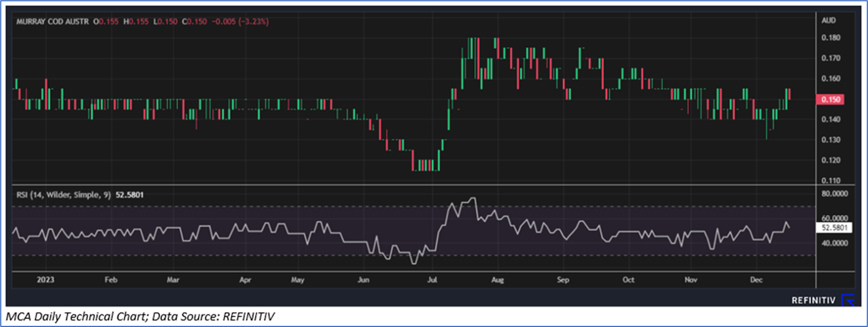Select the MURRAY COD AUSTR symbol label
Screen dimensions: 868x327
pos(53,21)
